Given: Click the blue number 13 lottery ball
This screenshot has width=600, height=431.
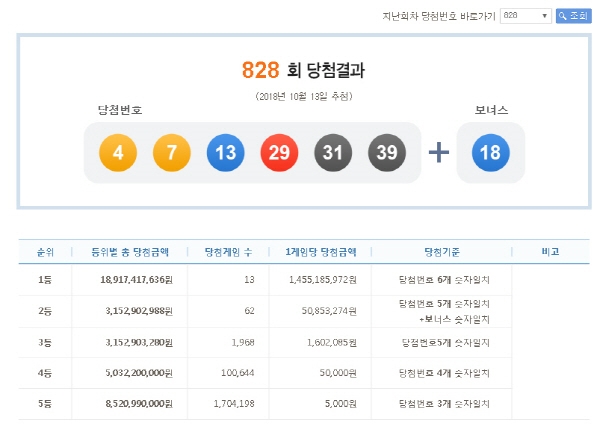Looking at the screenshot, I should pos(225,152).
